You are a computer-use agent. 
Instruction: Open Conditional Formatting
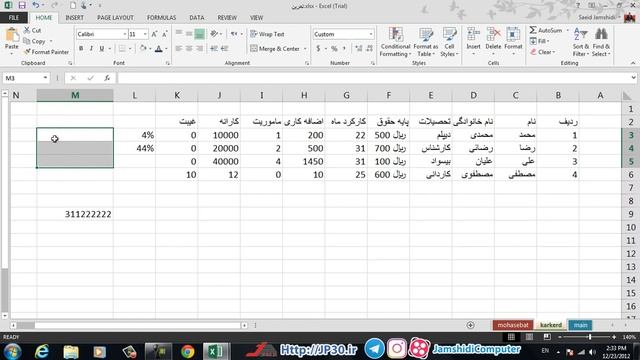tap(395, 42)
